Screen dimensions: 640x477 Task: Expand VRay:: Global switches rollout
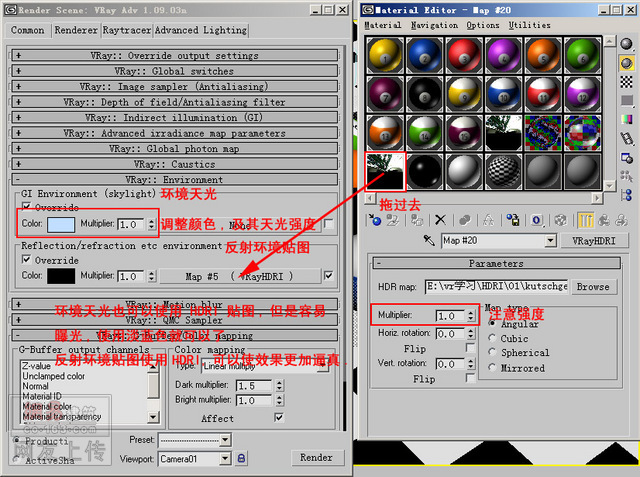175,71
